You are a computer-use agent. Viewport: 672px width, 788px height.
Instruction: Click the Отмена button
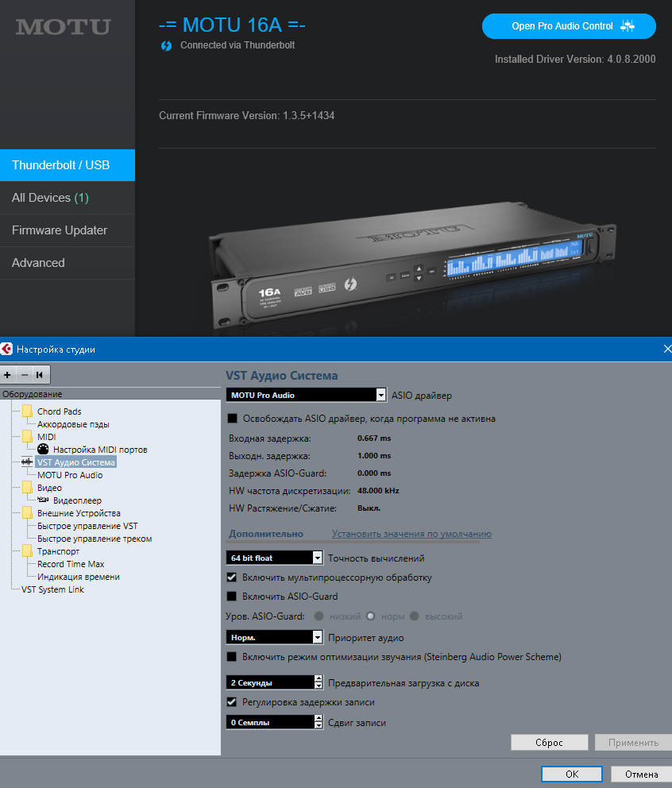click(x=641, y=774)
